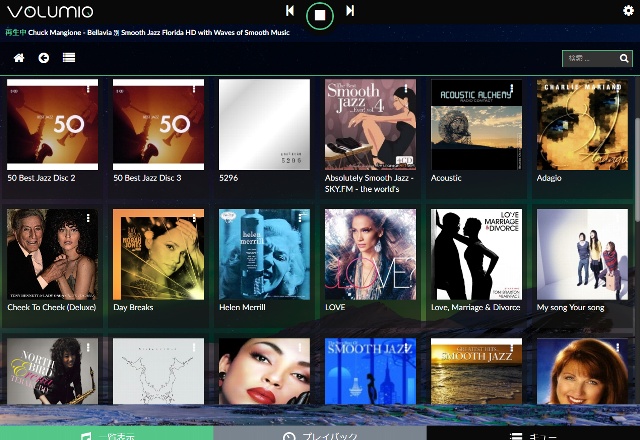640x440 pixels.
Task: Switch to the playback tab
Action: point(320,433)
